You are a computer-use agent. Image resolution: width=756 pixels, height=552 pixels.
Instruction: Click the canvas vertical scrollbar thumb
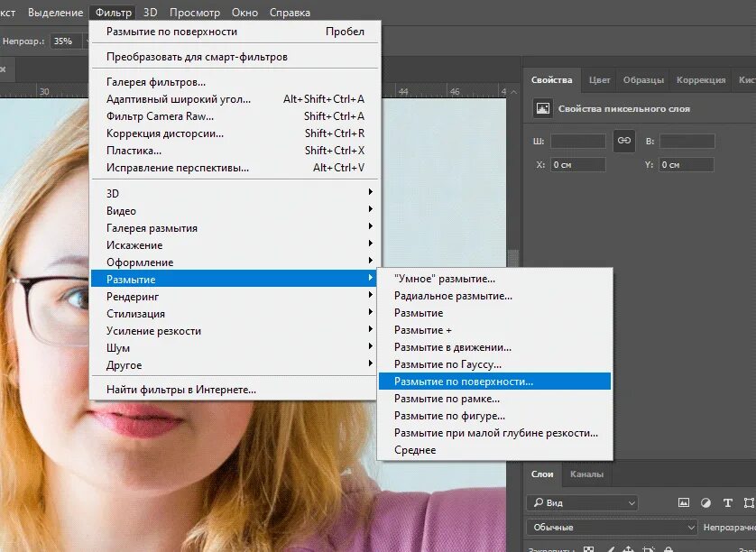(x=513, y=257)
